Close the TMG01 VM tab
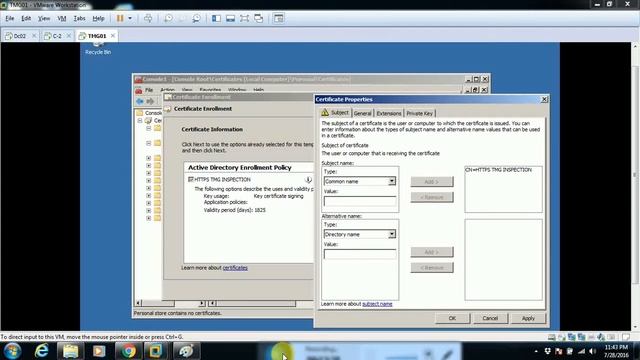Screen dimensions: 640x360 [113, 36]
